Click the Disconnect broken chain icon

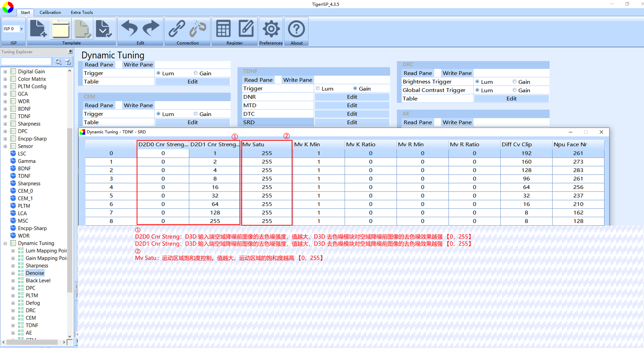coord(198,29)
